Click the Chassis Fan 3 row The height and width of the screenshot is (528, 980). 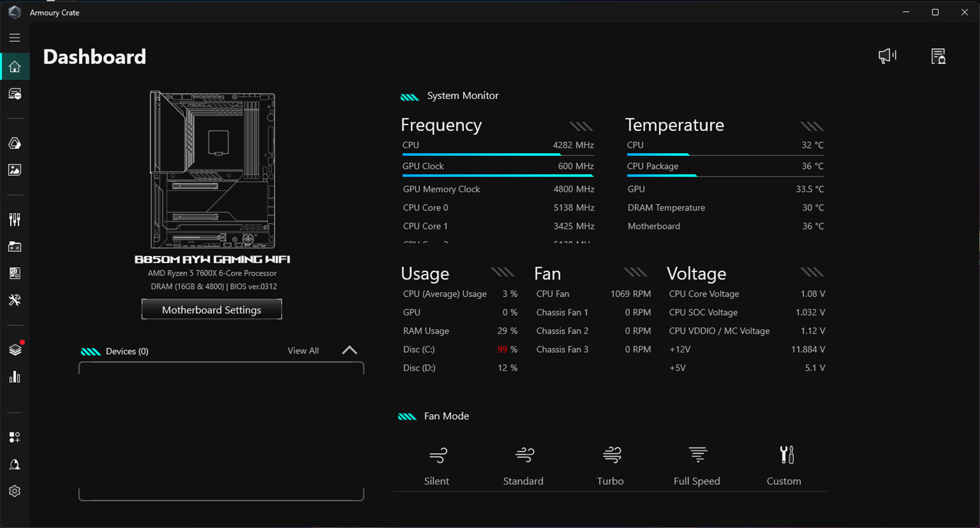pos(593,349)
